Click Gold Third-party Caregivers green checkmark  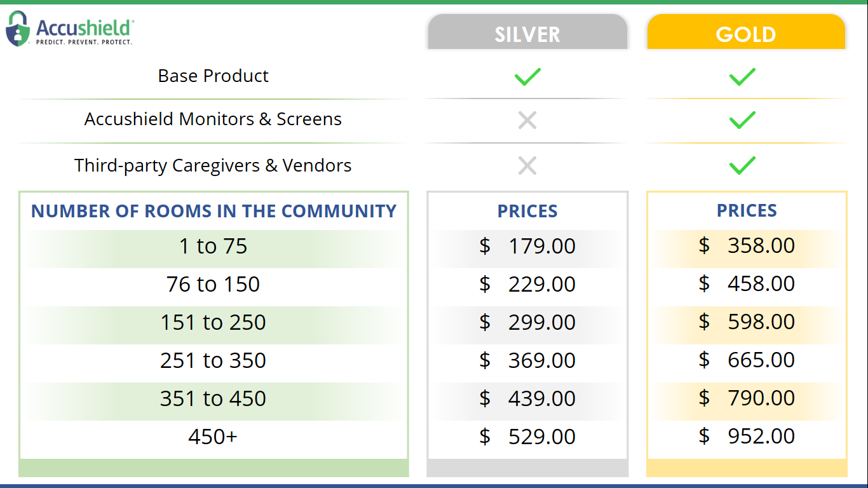[x=742, y=166]
